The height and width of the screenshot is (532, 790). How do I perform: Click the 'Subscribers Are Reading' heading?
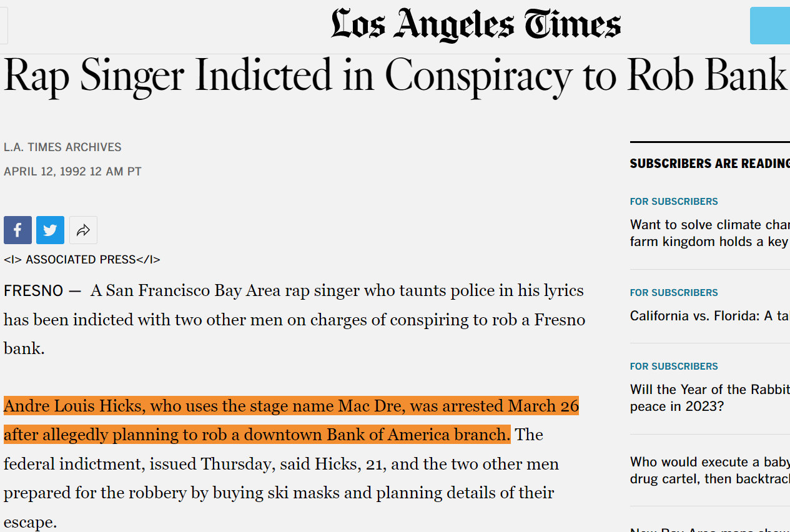click(x=709, y=164)
